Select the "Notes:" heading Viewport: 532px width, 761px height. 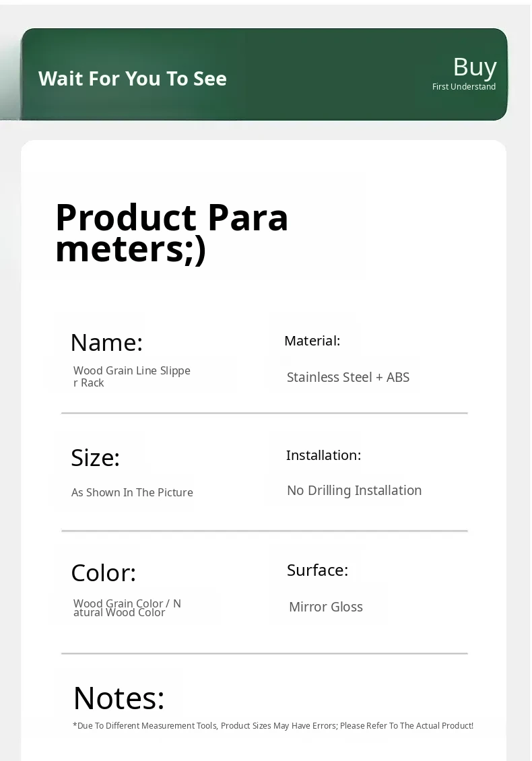click(119, 698)
